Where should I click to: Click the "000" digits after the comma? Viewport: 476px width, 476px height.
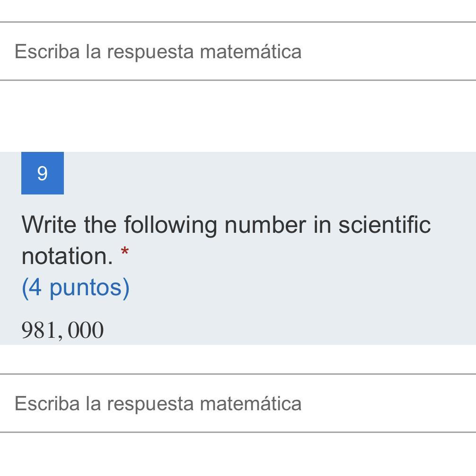pyautogui.click(x=86, y=330)
